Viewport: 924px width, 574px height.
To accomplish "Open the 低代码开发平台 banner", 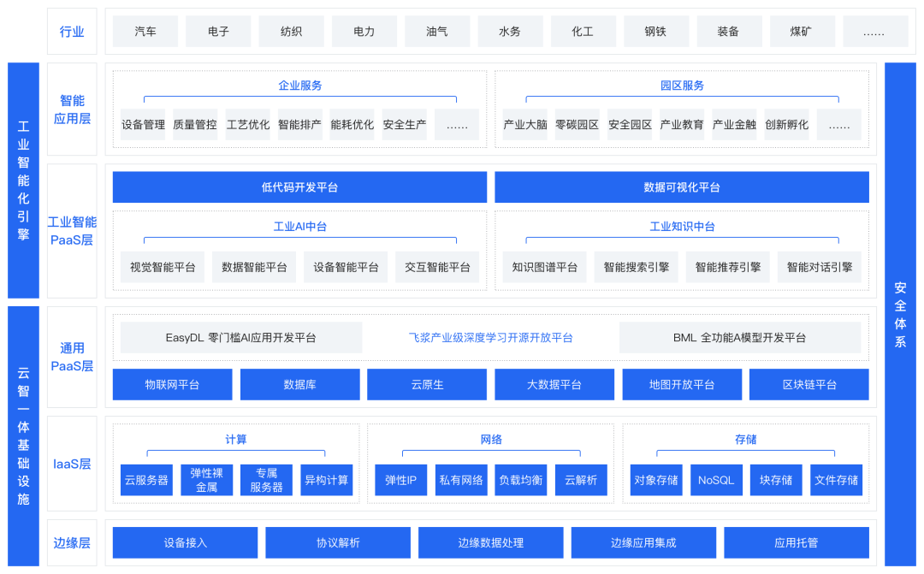I will 299,186.
